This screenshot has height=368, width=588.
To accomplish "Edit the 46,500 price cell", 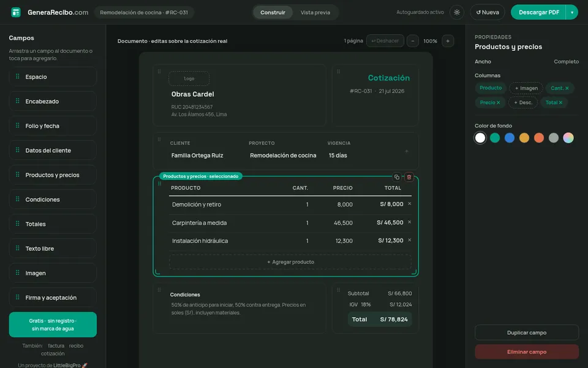I will pyautogui.click(x=343, y=223).
